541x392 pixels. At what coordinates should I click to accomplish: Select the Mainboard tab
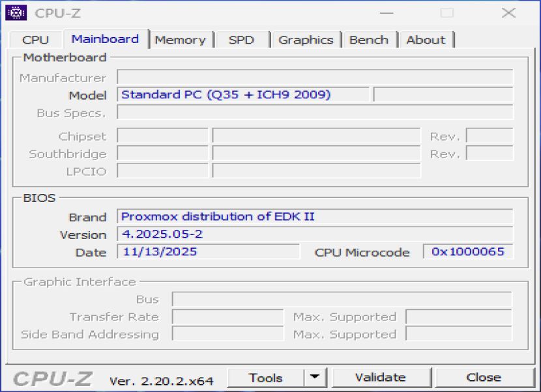pyautogui.click(x=106, y=38)
